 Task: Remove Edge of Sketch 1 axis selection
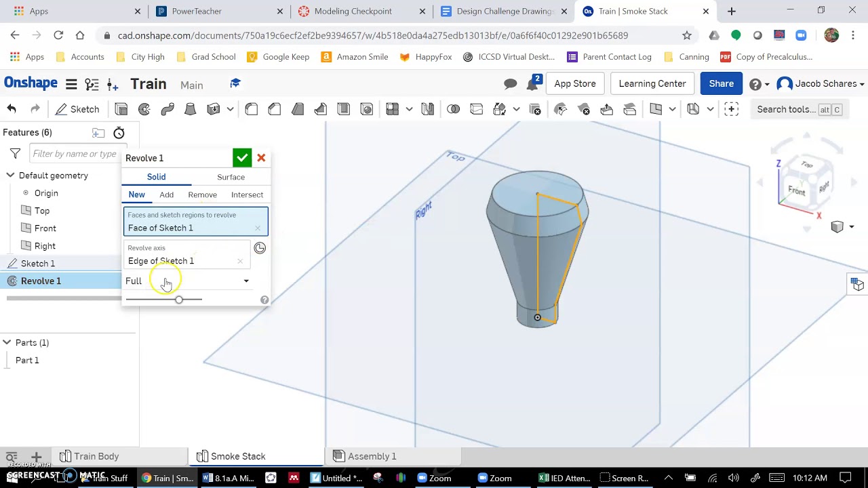tap(240, 261)
